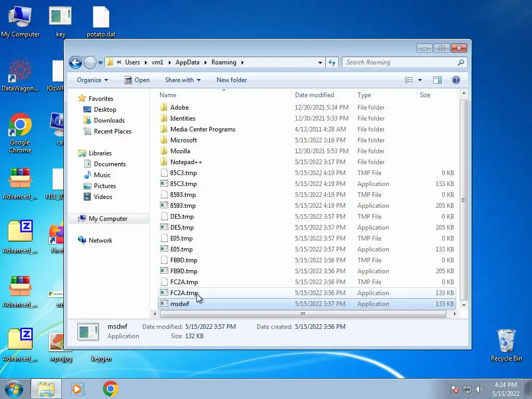Toggle the preview pane icon
This screenshot has height=399, width=532.
(437, 80)
